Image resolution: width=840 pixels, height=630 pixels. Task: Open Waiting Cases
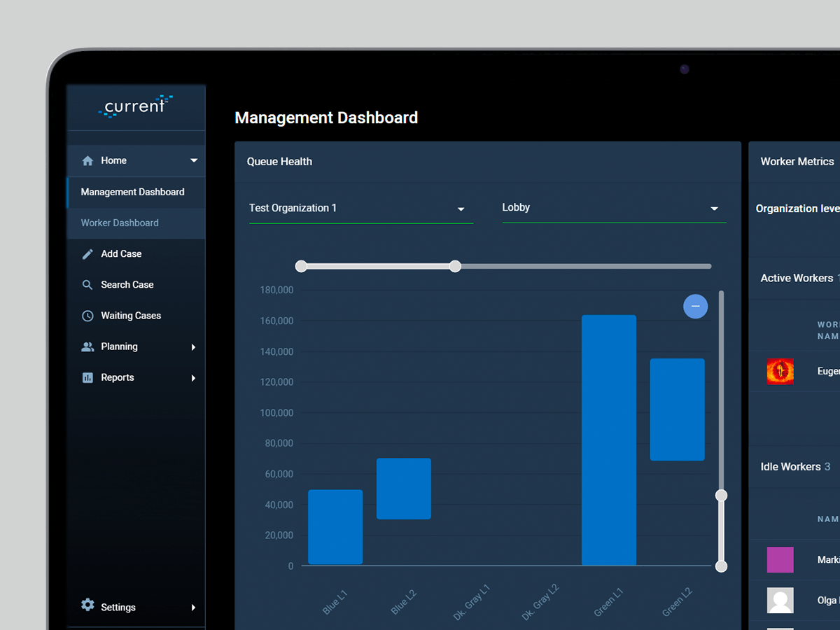point(136,316)
